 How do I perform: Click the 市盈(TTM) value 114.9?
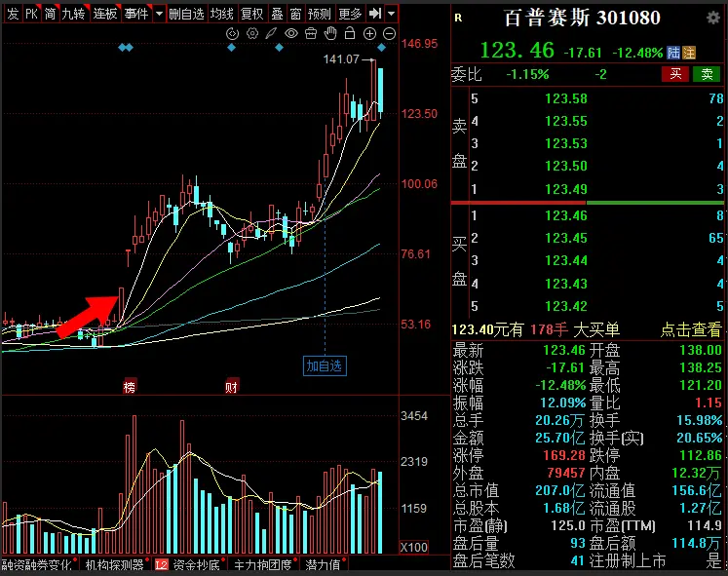(705, 525)
